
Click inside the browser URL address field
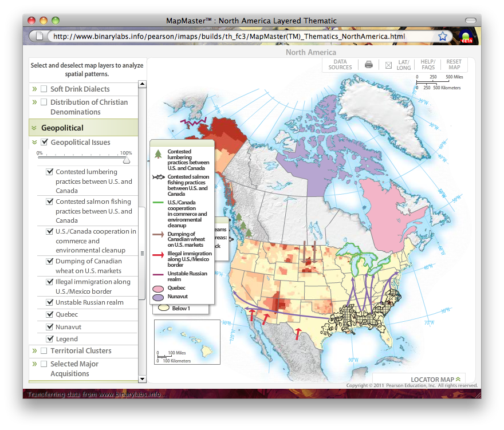(x=241, y=37)
